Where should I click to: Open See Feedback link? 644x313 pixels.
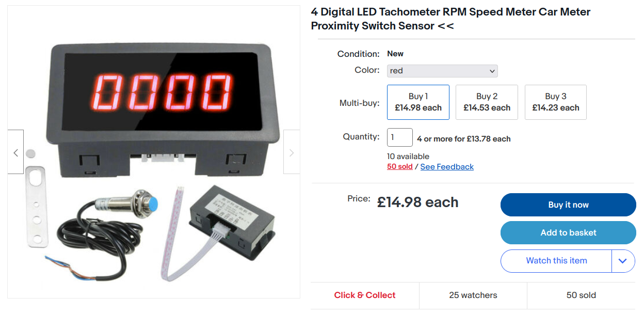pos(447,167)
